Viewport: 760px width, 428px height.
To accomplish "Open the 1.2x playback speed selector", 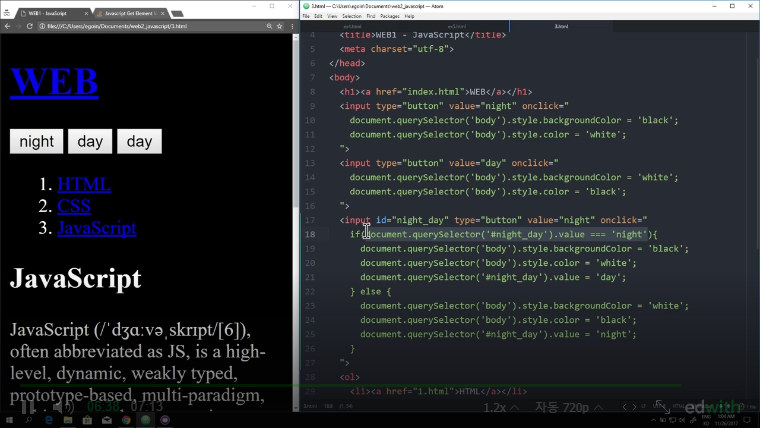I will click(x=501, y=408).
